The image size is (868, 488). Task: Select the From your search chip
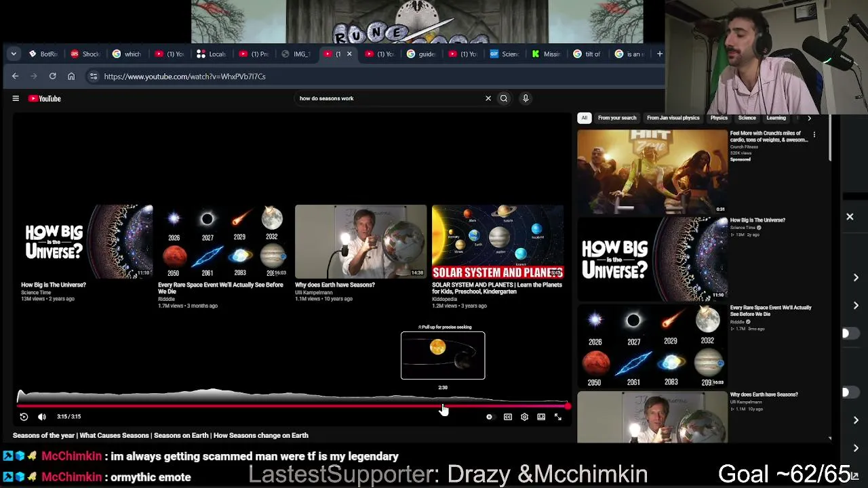pos(617,118)
